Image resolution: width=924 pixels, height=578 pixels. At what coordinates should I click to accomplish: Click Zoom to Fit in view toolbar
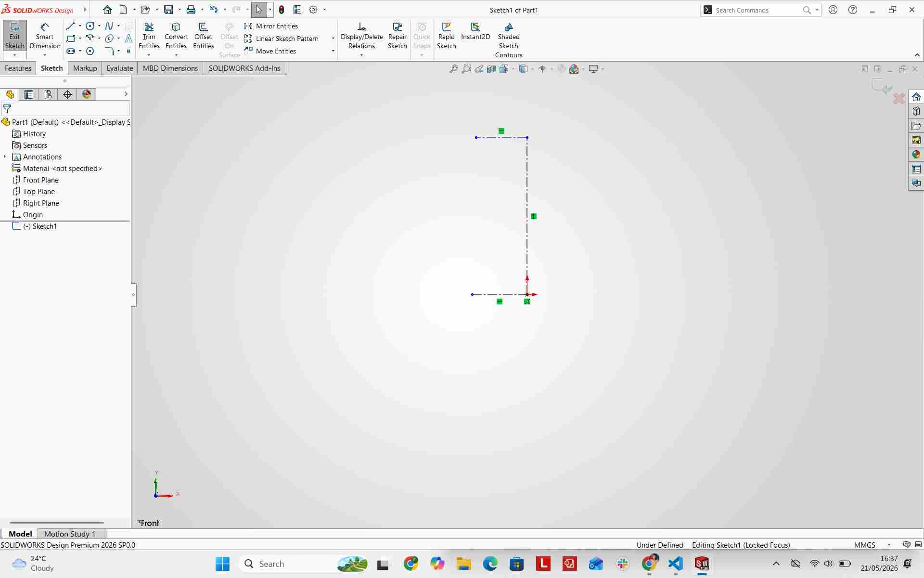[453, 69]
